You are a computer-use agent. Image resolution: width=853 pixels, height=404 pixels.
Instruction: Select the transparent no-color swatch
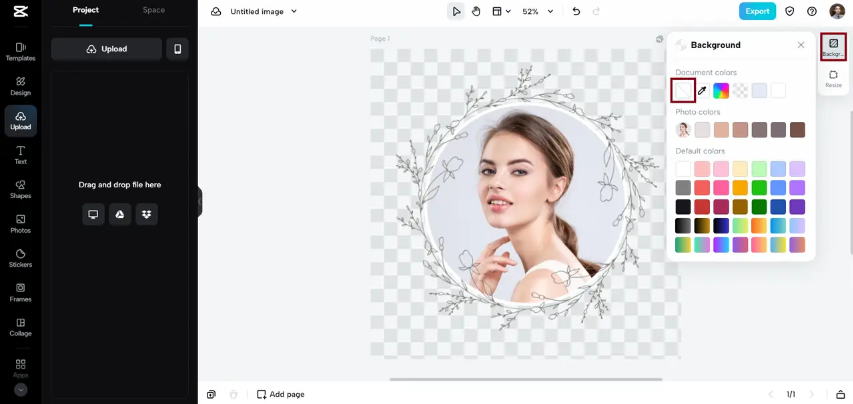click(x=683, y=91)
